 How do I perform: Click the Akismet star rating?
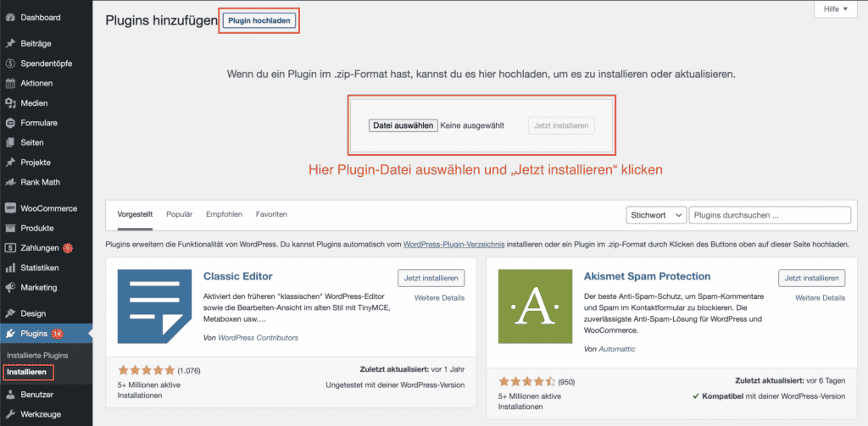click(x=527, y=382)
